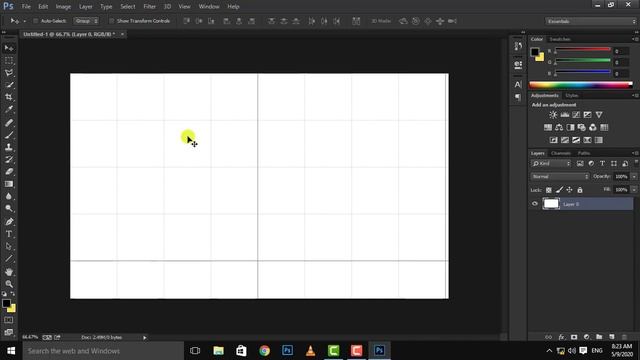Open layer style fx menu
The height and width of the screenshot is (360, 640).
pyautogui.click(x=561, y=337)
